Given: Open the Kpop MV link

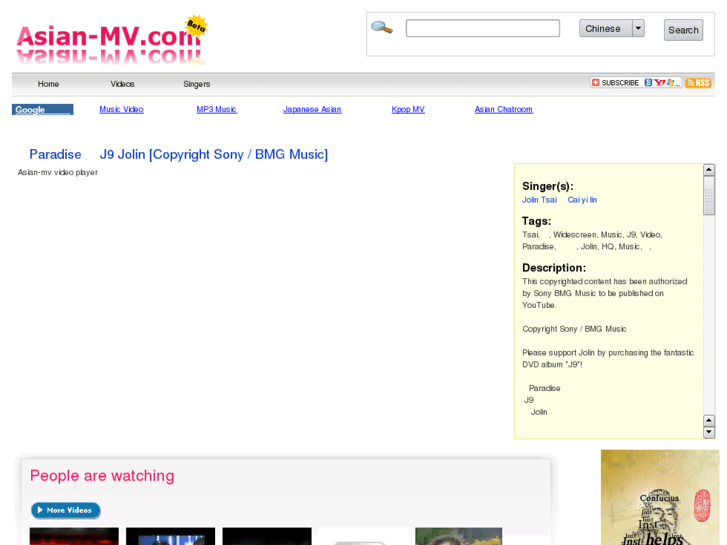Looking at the screenshot, I should [408, 109].
